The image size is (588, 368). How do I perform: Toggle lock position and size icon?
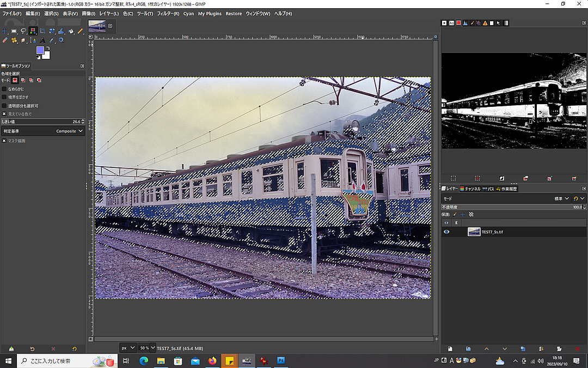coord(463,214)
